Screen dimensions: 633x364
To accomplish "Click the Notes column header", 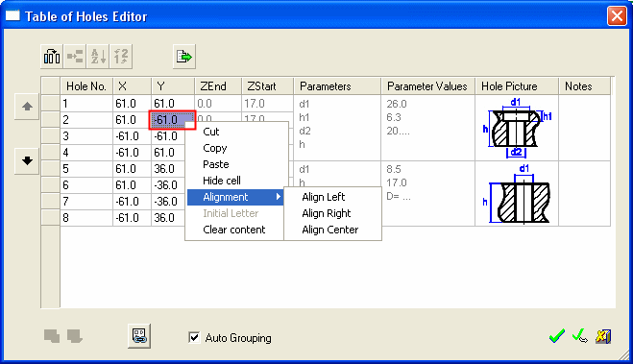I will tap(585, 86).
